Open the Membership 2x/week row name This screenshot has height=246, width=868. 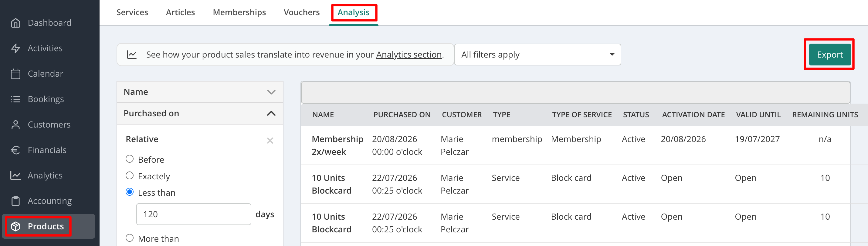click(337, 145)
